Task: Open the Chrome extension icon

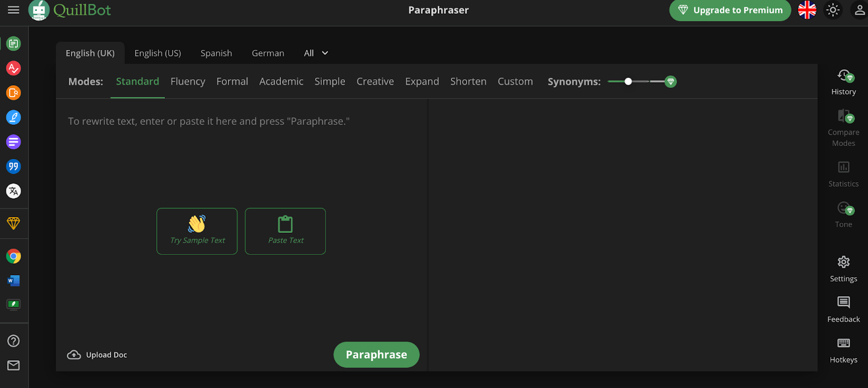Action: (14, 256)
